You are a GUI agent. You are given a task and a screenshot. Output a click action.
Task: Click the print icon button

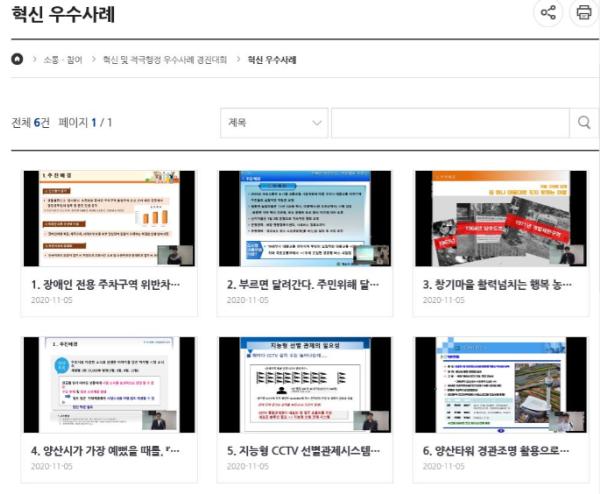(582, 13)
